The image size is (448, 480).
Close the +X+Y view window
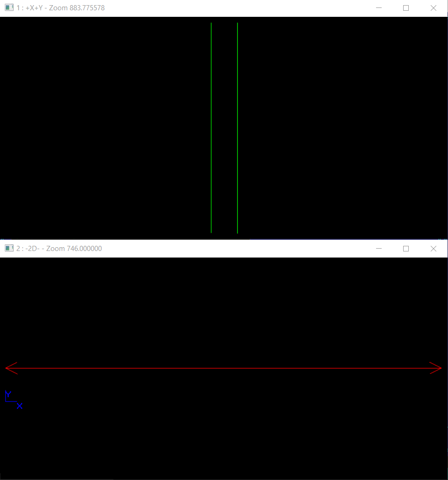433,8
